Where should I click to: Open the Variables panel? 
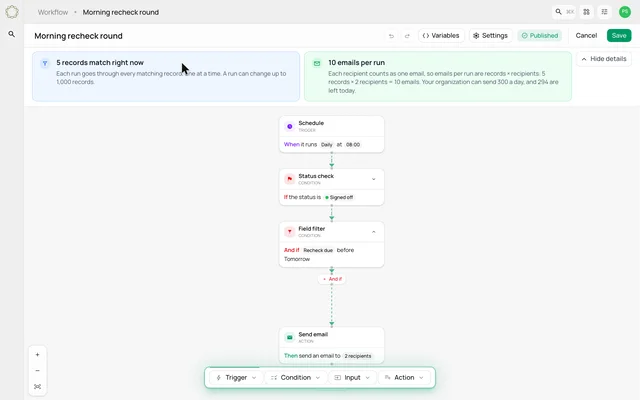click(x=441, y=36)
